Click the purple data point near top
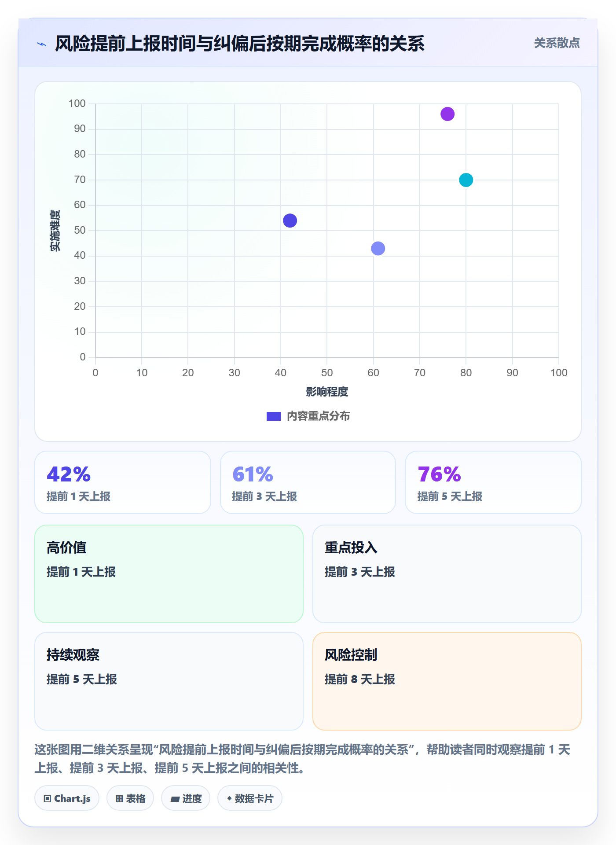Image resolution: width=616 pixels, height=845 pixels. point(447,114)
